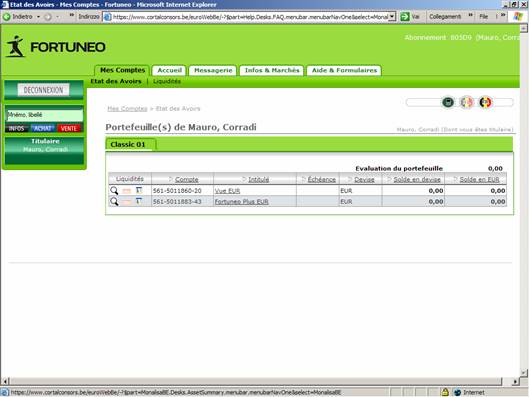
Task: Click the orange card icon in Vue EUR row
Action: point(127,191)
